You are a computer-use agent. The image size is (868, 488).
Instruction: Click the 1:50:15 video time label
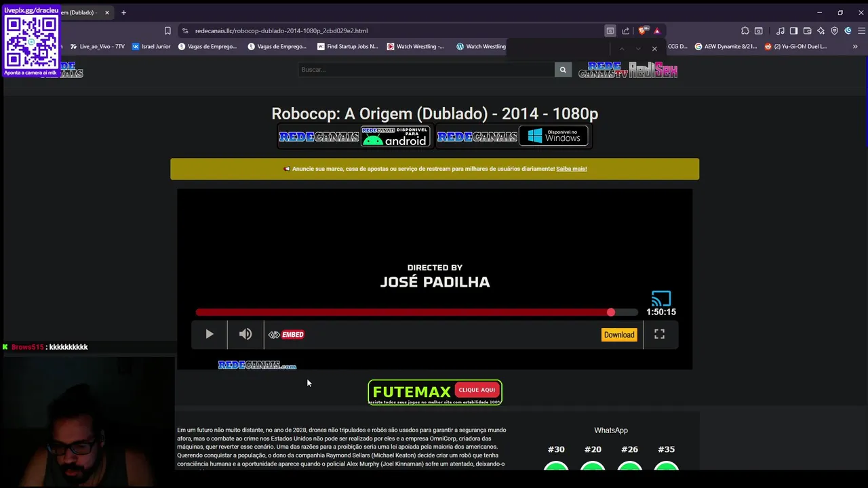661,312
